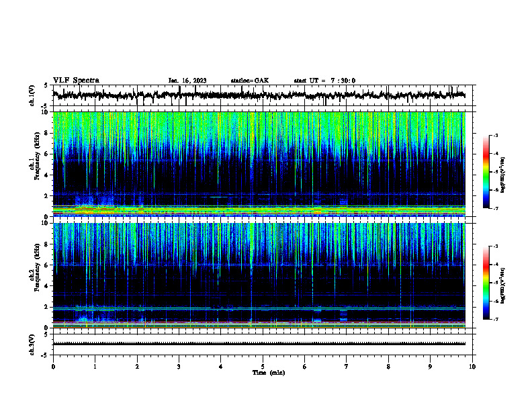532x411 pixels.
Task: Click the "8" tick on the Time axis
Action: [388, 367]
